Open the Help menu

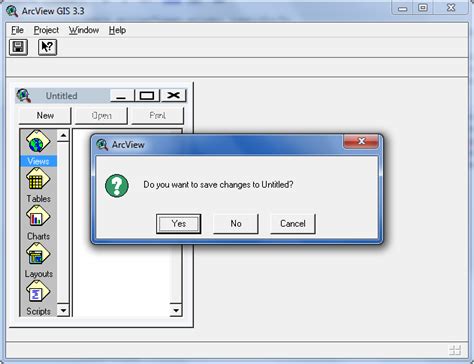(x=117, y=30)
